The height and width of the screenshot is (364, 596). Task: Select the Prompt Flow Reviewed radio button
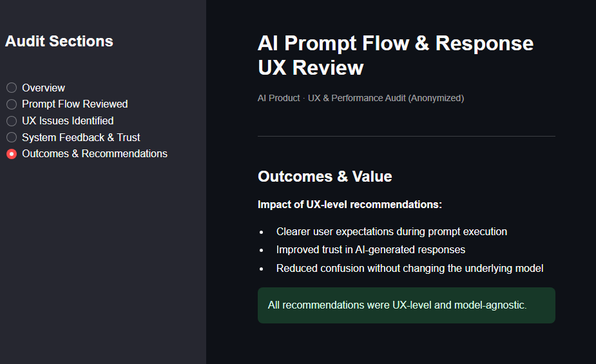coord(12,104)
